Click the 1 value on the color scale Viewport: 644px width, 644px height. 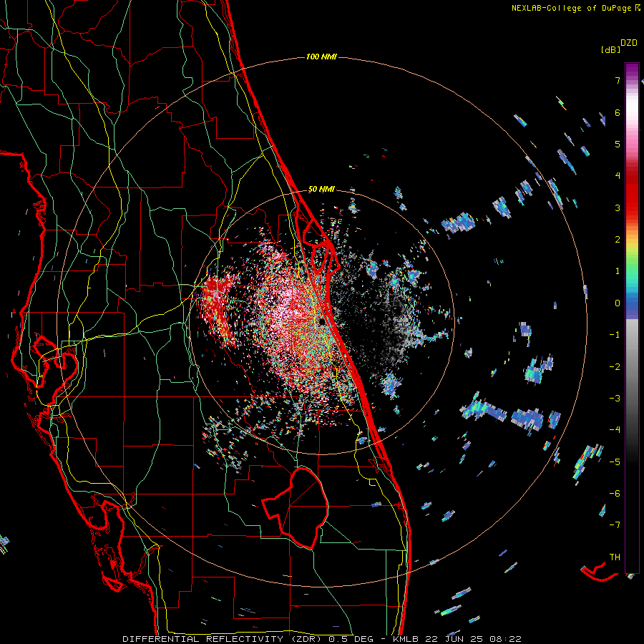tap(618, 271)
